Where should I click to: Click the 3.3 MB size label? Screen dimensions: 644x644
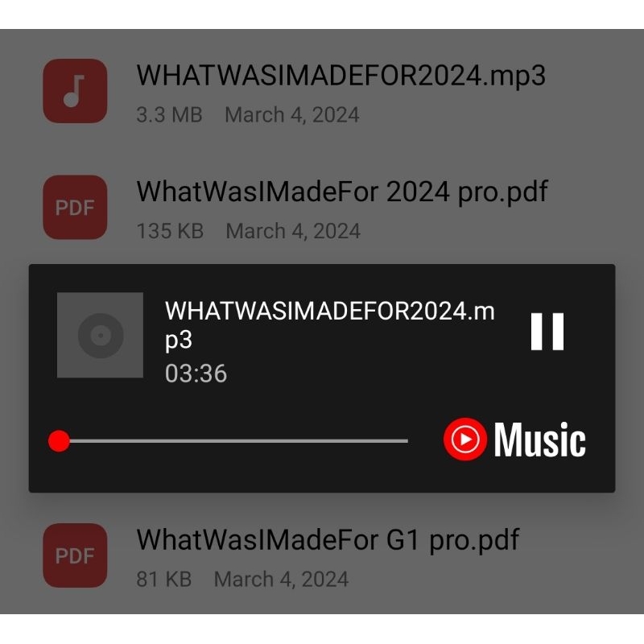[169, 115]
